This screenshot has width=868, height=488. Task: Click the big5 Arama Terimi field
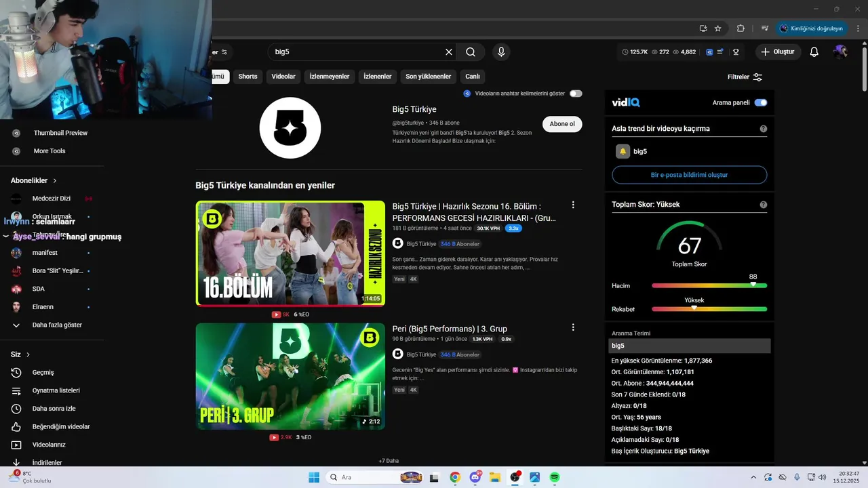tap(690, 346)
